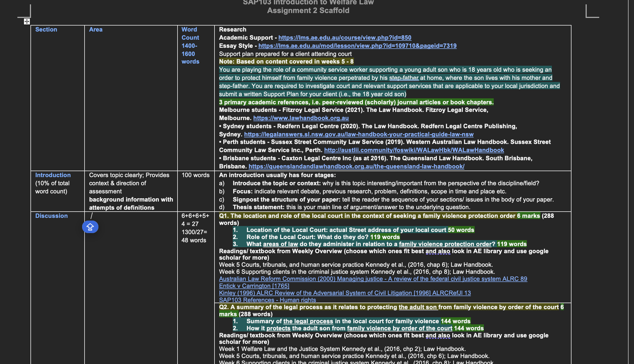Click the table move handle icon
This screenshot has height=364, width=634.
coord(27,21)
